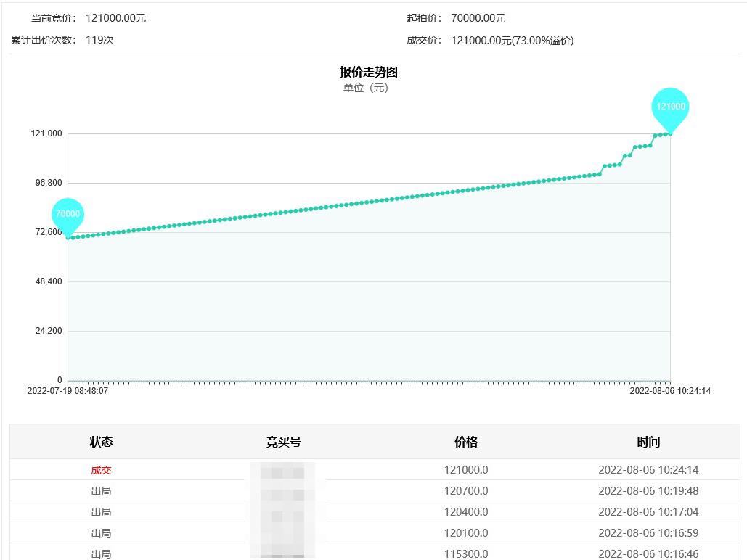Click the x-axis end date label below chart

click(670, 391)
